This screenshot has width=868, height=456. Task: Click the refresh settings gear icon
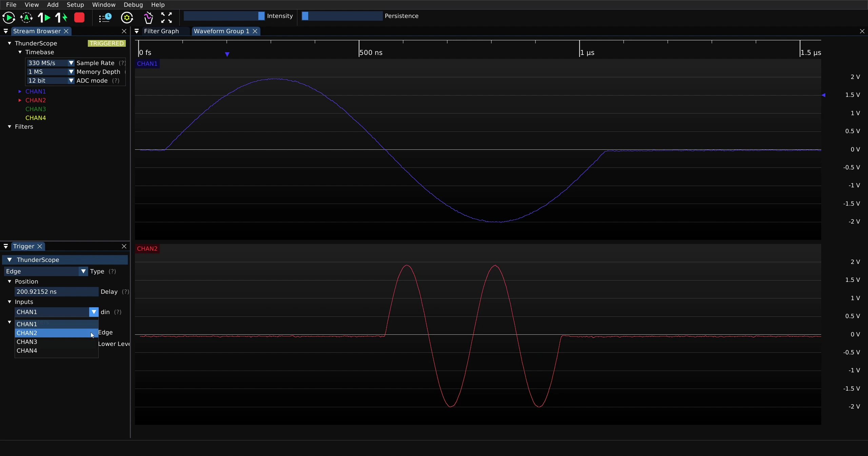tap(127, 18)
